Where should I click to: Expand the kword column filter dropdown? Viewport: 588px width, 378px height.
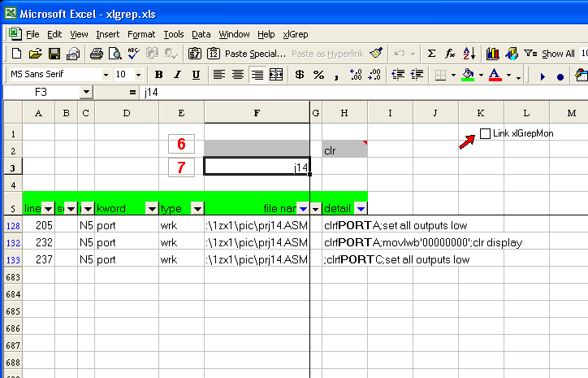[151, 209]
